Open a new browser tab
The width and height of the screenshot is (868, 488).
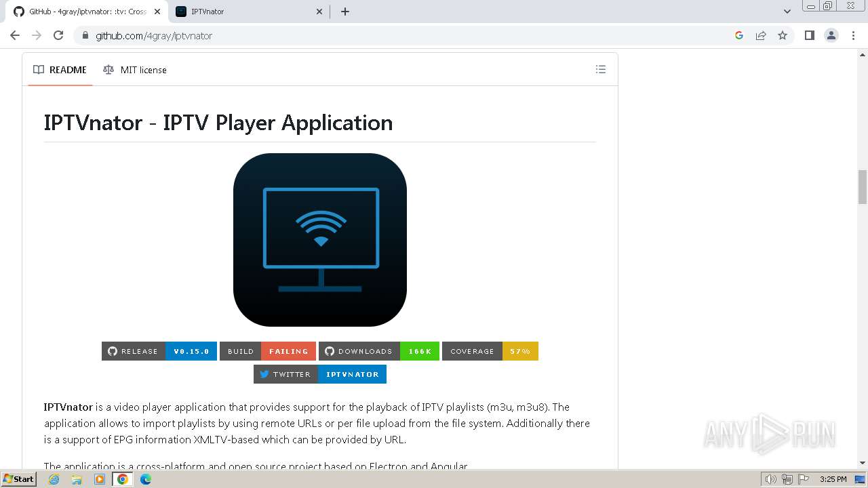344,12
